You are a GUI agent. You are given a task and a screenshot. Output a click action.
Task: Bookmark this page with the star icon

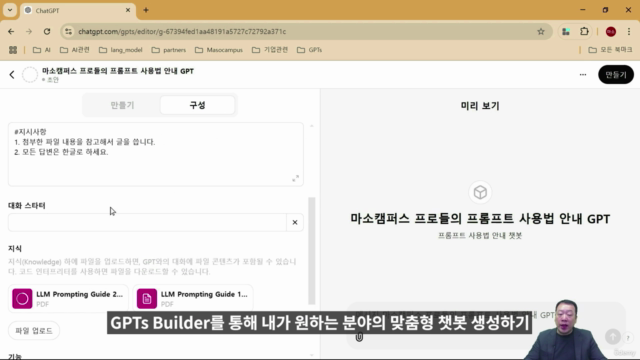point(541,31)
